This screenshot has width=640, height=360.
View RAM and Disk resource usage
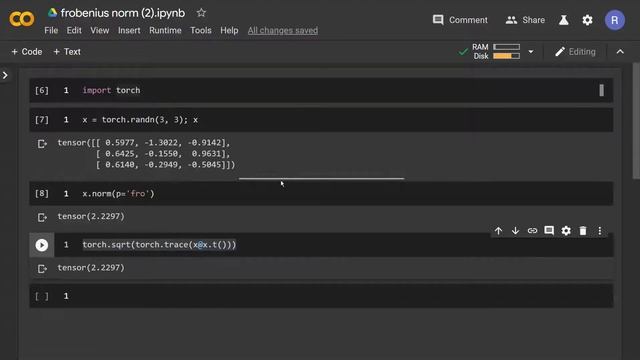(x=496, y=52)
